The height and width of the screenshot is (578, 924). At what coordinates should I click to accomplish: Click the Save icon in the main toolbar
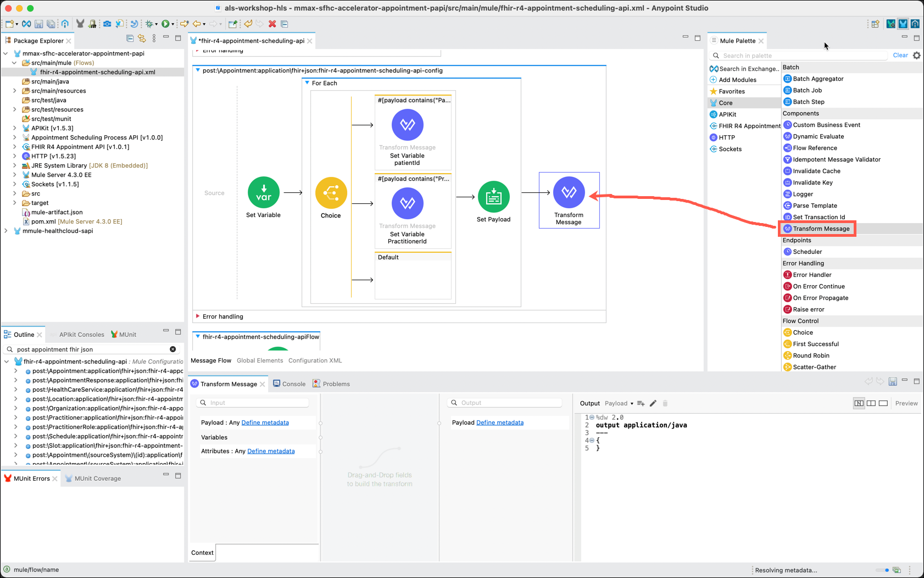tap(38, 24)
